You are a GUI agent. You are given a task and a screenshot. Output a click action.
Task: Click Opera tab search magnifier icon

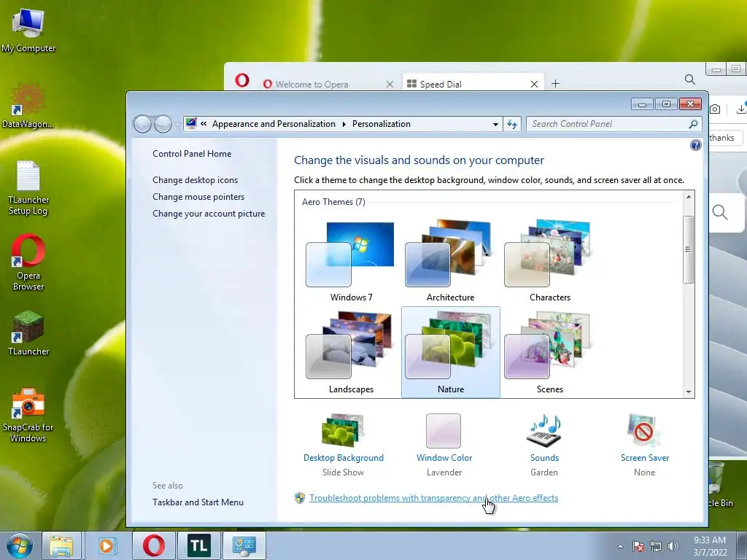pyautogui.click(x=690, y=79)
